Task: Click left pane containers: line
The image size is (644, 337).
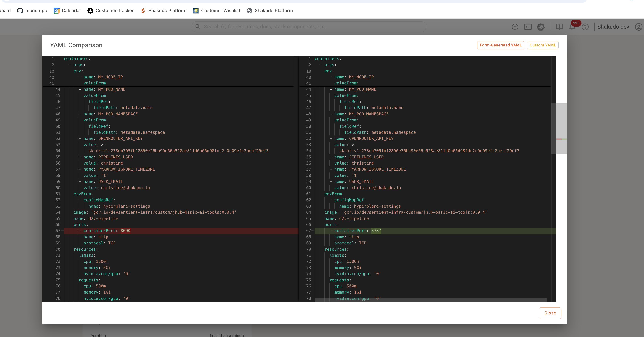Action: click(x=77, y=58)
